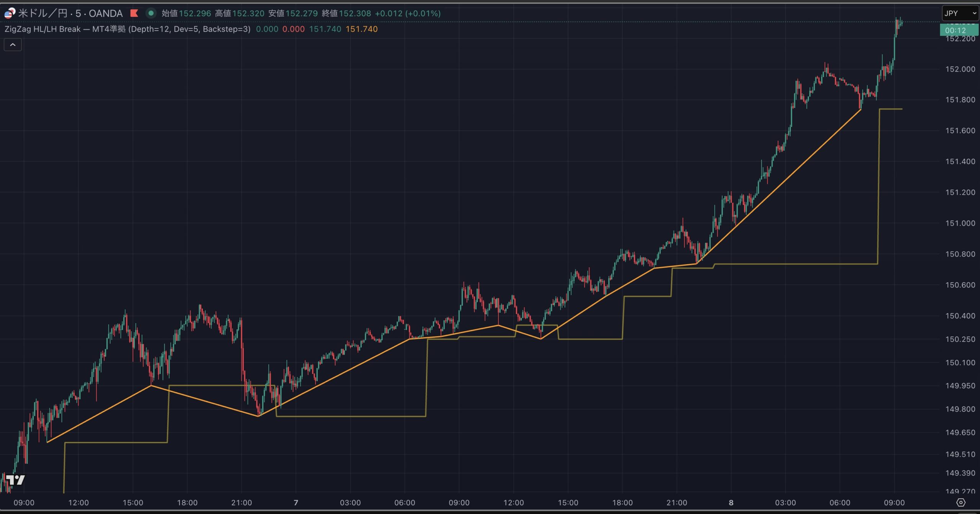
Task: Collapse the indicator legend with chevron
Action: tap(13, 45)
